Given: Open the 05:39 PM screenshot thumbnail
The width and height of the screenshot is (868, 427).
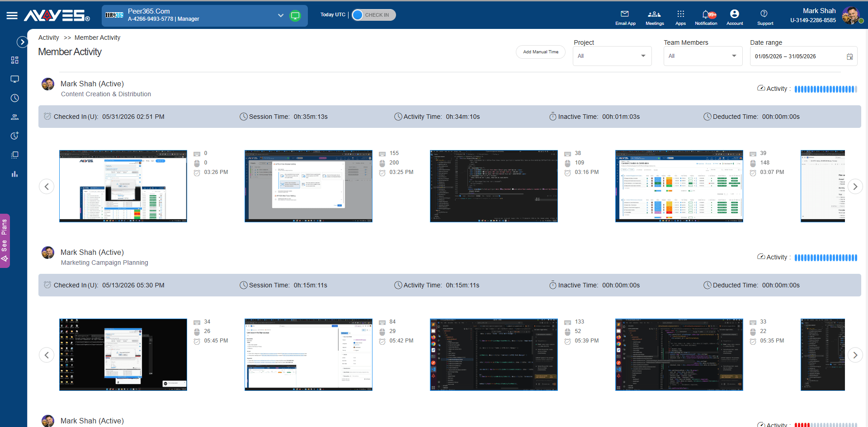Looking at the screenshot, I should (x=494, y=355).
